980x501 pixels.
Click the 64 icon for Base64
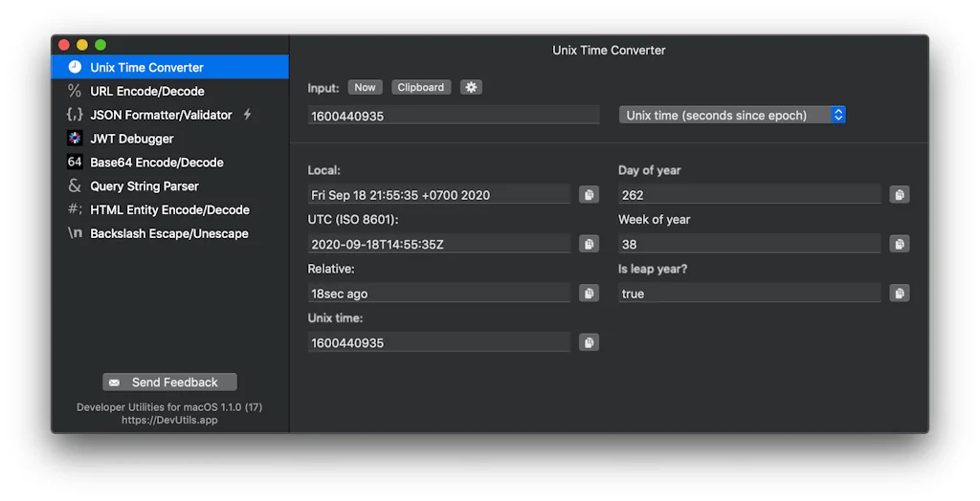tap(75, 162)
